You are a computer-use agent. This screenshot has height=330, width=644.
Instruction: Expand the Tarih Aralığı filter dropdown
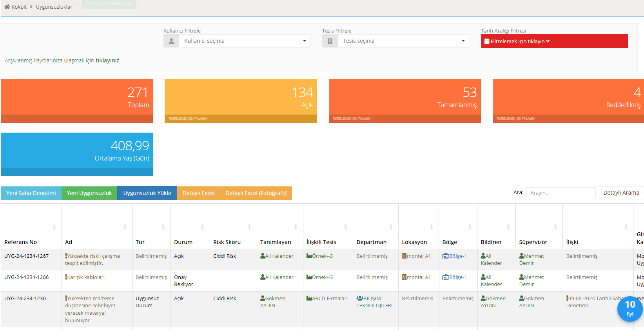pyautogui.click(x=554, y=41)
